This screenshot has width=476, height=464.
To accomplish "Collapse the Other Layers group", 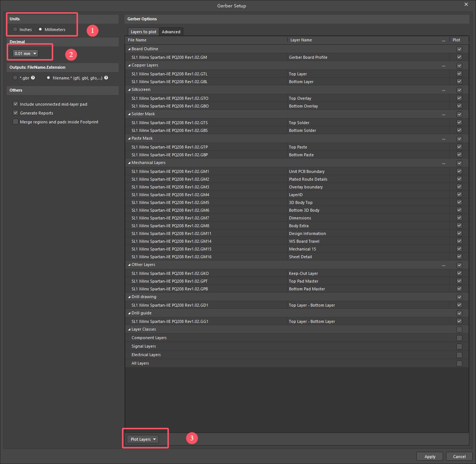I will point(129,265).
